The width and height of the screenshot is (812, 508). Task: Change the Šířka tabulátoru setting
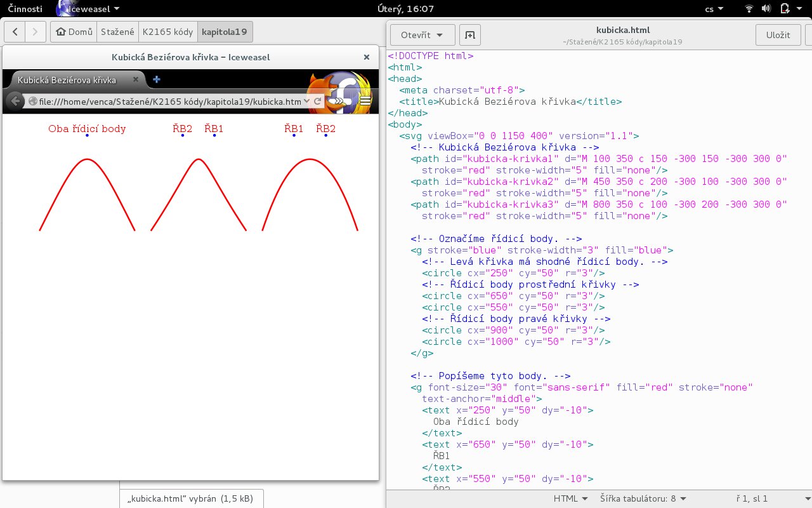[x=643, y=498]
